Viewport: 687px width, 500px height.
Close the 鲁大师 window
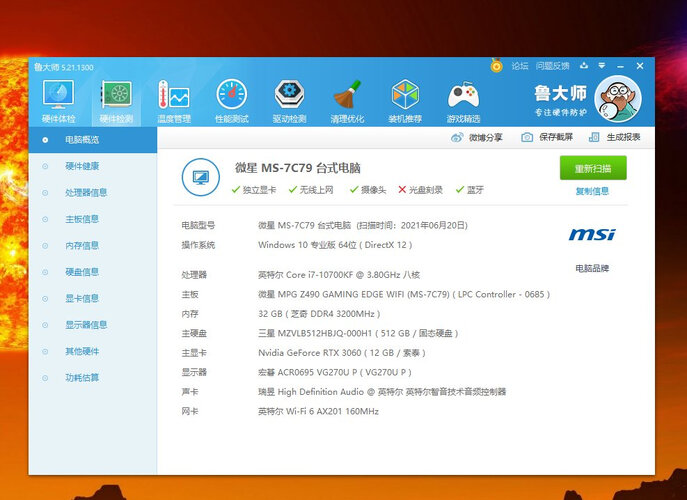pos(640,66)
